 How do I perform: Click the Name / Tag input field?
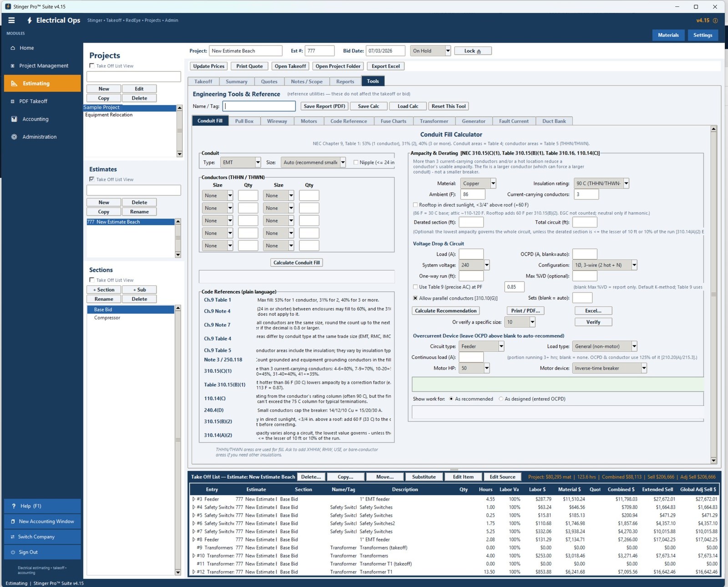click(259, 106)
